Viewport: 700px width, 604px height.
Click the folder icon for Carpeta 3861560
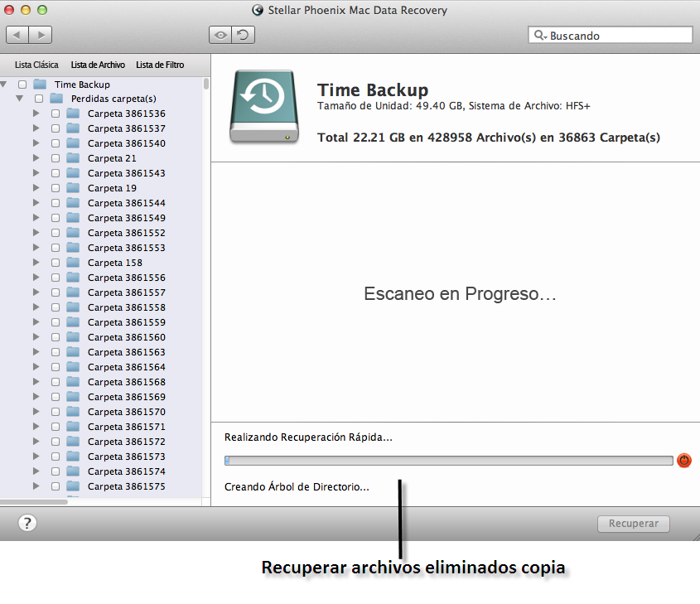tap(73, 337)
